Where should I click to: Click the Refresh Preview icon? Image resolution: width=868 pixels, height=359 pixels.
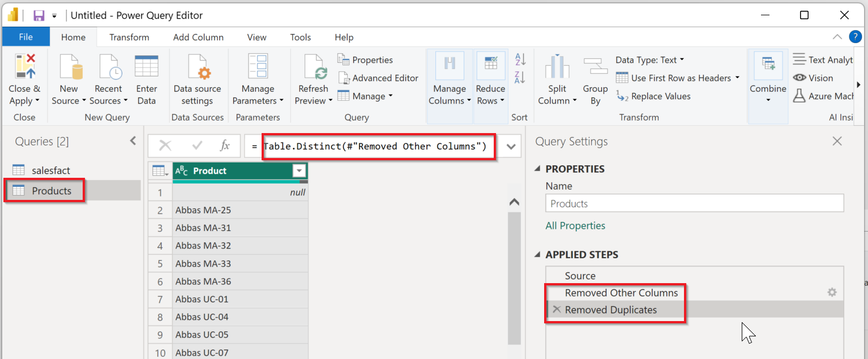[314, 67]
